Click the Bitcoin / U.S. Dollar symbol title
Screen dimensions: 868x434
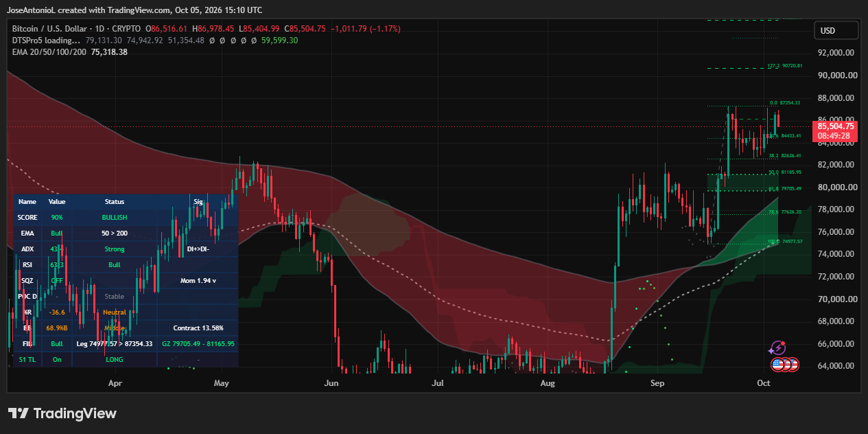pyautogui.click(x=75, y=29)
